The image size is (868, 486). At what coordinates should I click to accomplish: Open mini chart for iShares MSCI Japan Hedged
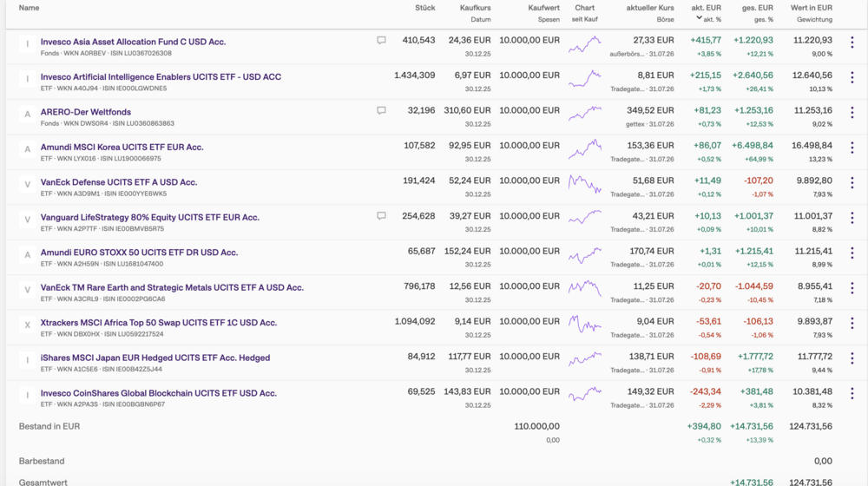point(584,359)
